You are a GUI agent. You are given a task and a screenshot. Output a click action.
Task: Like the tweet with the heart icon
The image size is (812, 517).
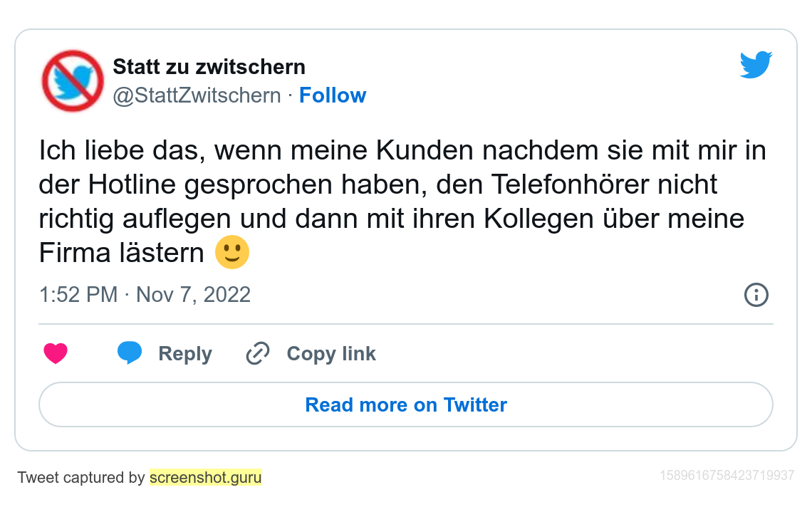tap(56, 353)
